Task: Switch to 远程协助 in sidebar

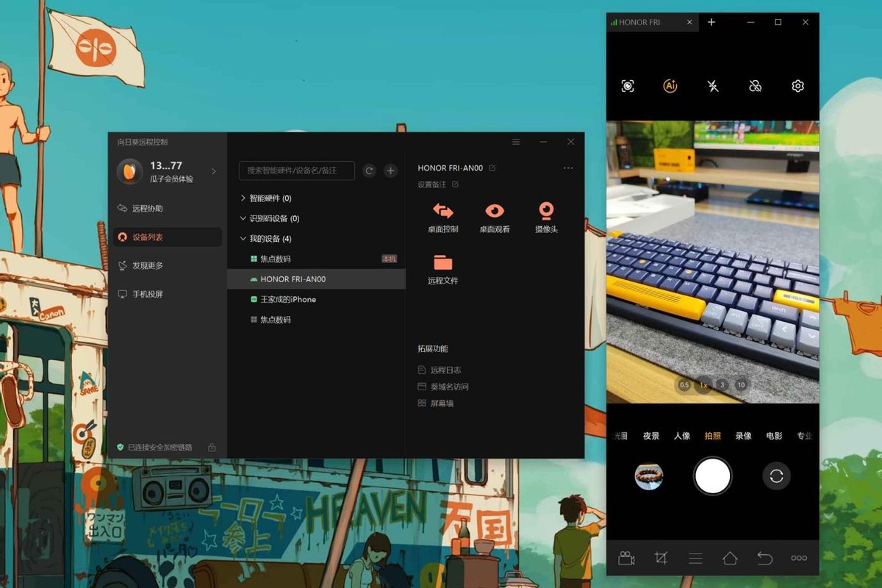Action: [x=147, y=209]
